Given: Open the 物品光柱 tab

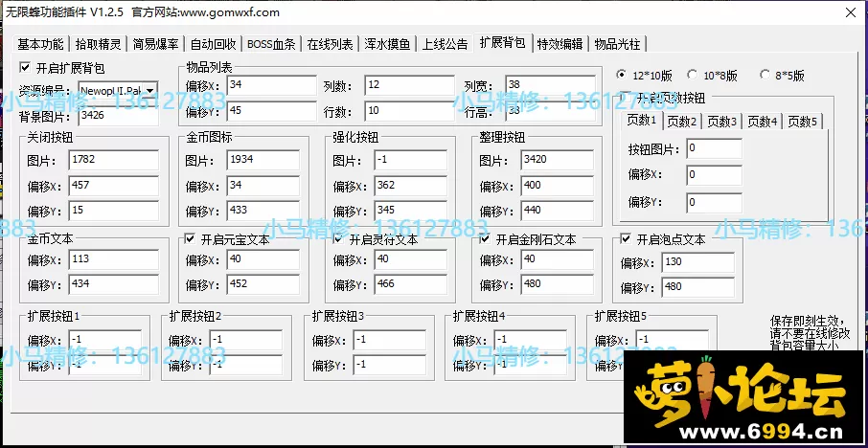Looking at the screenshot, I should 617,44.
